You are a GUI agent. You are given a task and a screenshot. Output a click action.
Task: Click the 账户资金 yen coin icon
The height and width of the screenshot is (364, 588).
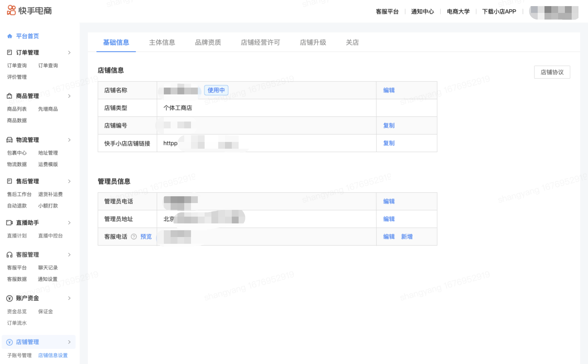click(x=10, y=298)
